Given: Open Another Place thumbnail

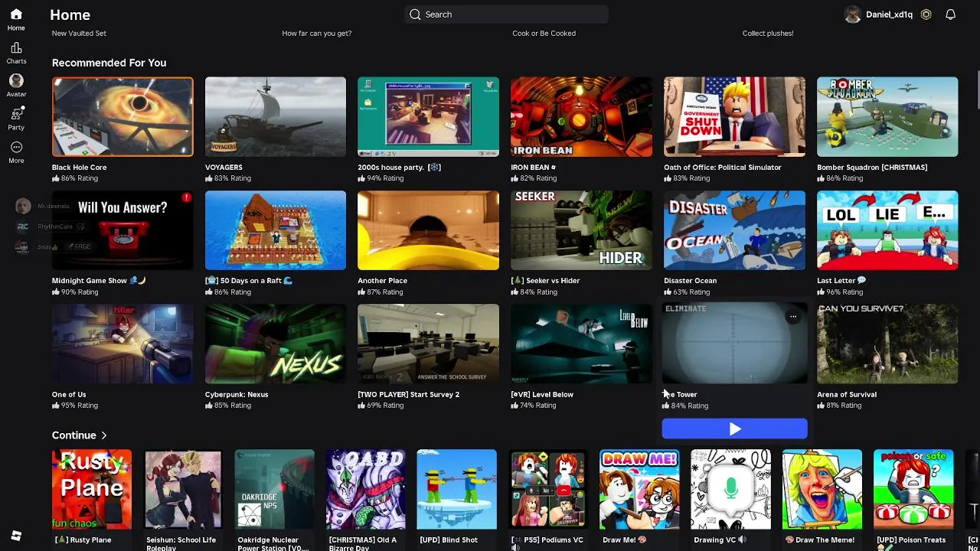Looking at the screenshot, I should 428,230.
